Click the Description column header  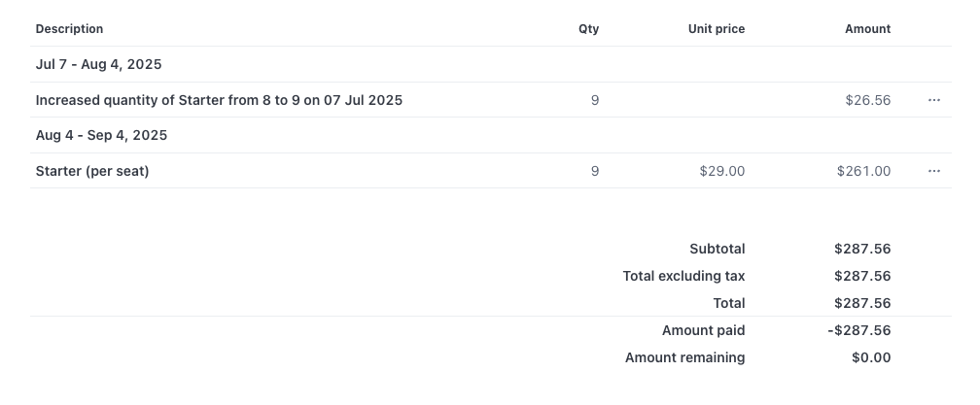point(69,29)
